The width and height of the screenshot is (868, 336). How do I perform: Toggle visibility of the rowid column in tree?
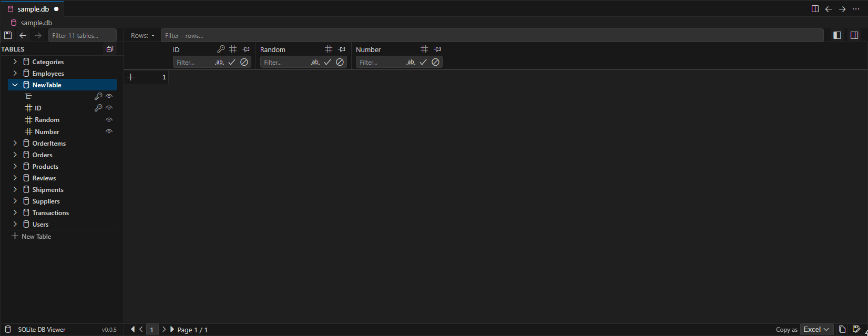[109, 96]
